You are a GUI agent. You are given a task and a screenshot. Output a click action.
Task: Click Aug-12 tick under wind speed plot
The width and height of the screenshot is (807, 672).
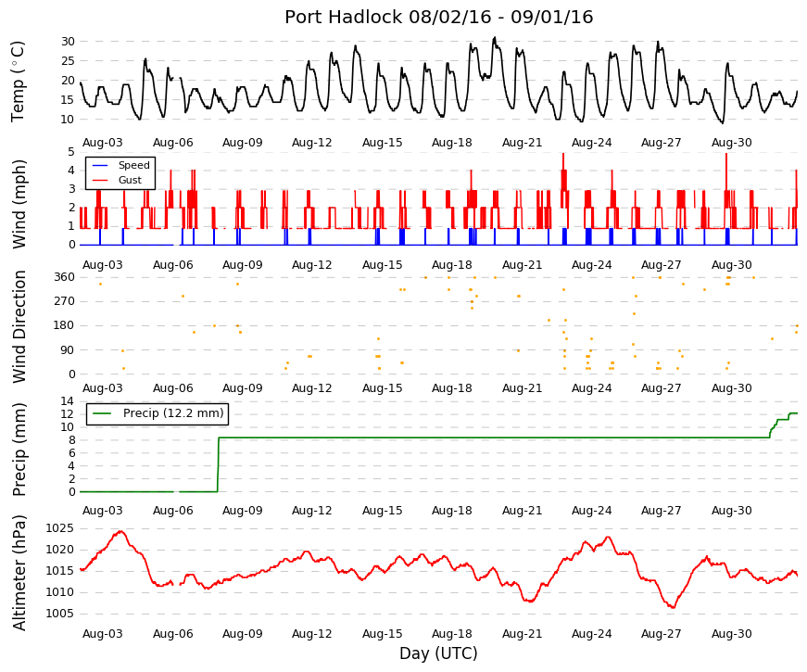(312, 265)
